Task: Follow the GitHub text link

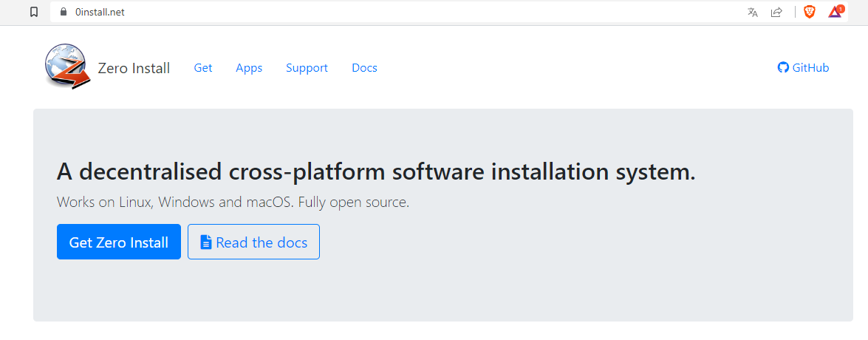Action: coord(810,68)
